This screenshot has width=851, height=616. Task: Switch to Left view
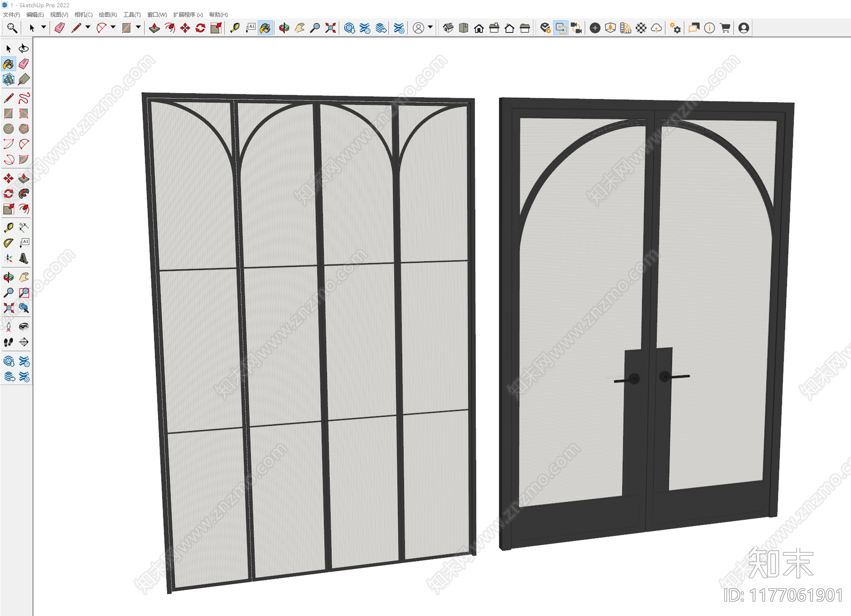[524, 28]
